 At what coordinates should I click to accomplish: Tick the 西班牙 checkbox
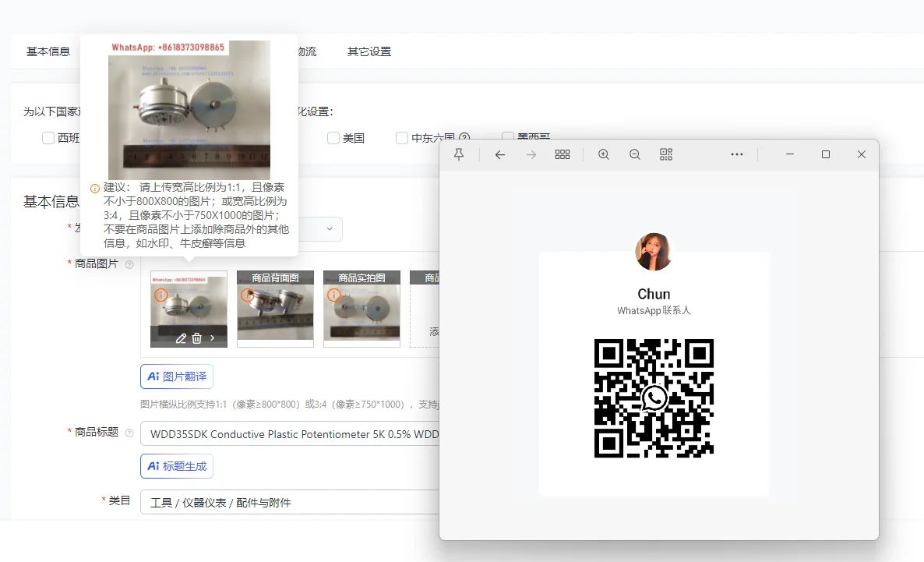click(48, 138)
